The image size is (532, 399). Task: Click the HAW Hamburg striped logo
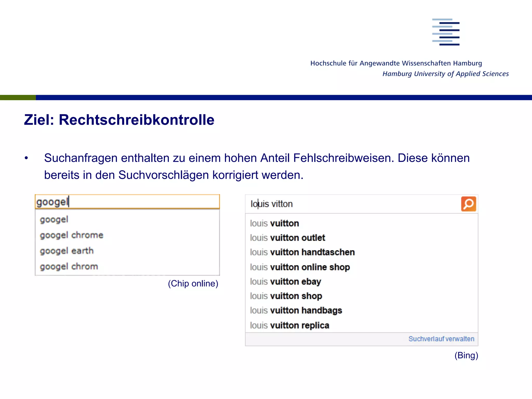446,32
